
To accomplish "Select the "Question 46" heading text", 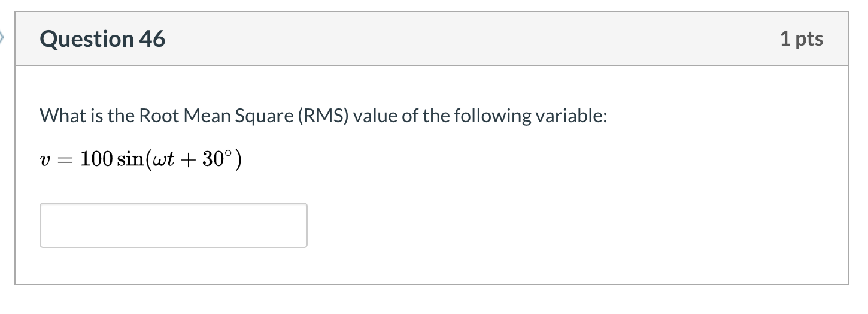I will point(102,39).
